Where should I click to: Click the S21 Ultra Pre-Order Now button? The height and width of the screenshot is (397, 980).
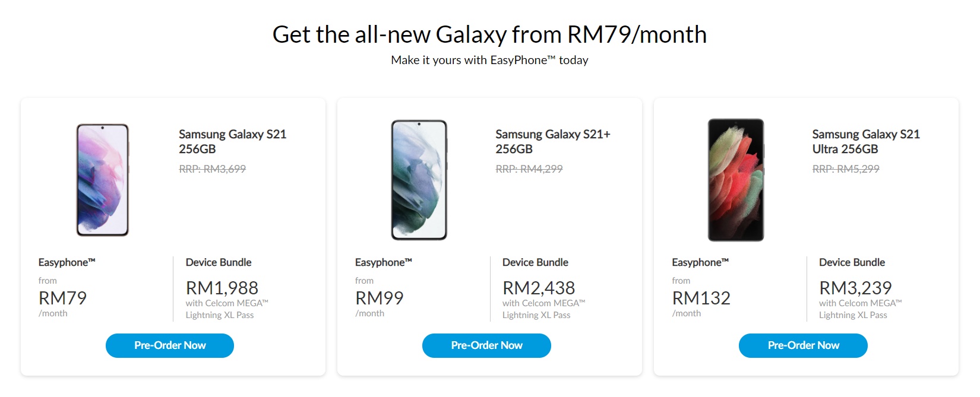click(x=803, y=345)
